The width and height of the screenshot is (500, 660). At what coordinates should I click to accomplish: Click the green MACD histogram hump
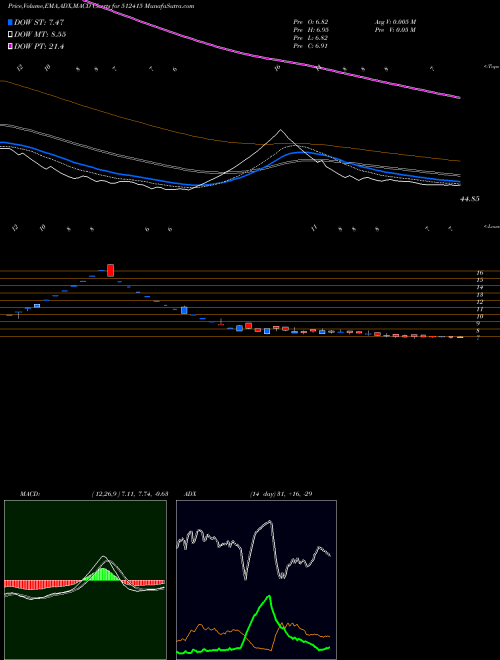pyautogui.click(x=102, y=574)
